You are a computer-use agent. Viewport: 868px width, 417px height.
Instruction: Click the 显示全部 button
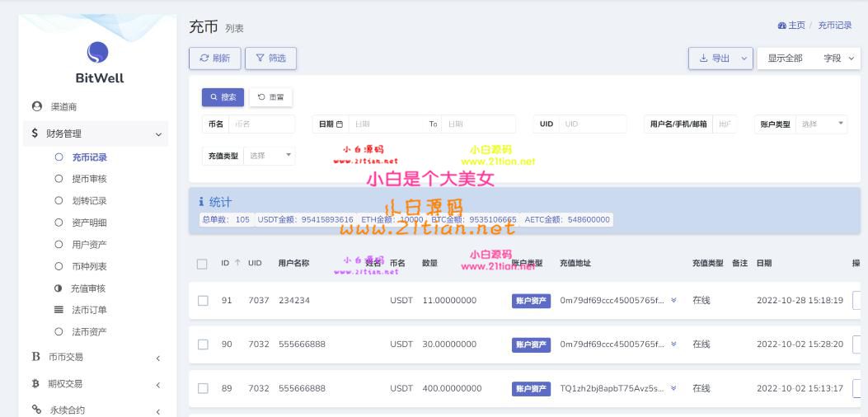785,59
